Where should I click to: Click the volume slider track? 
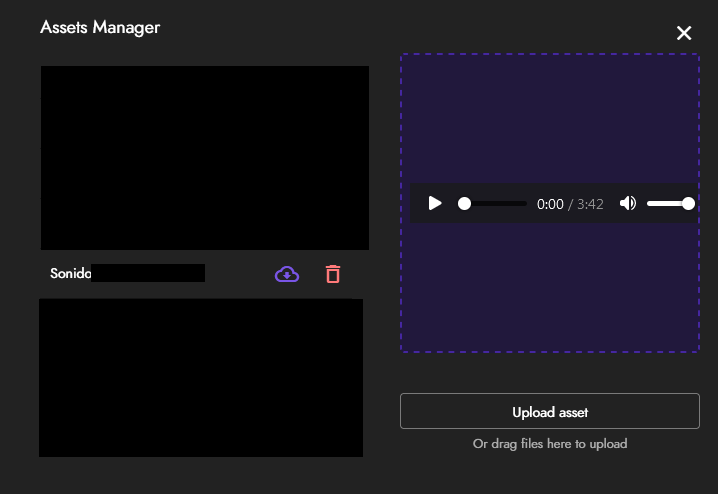pyautogui.click(x=666, y=203)
